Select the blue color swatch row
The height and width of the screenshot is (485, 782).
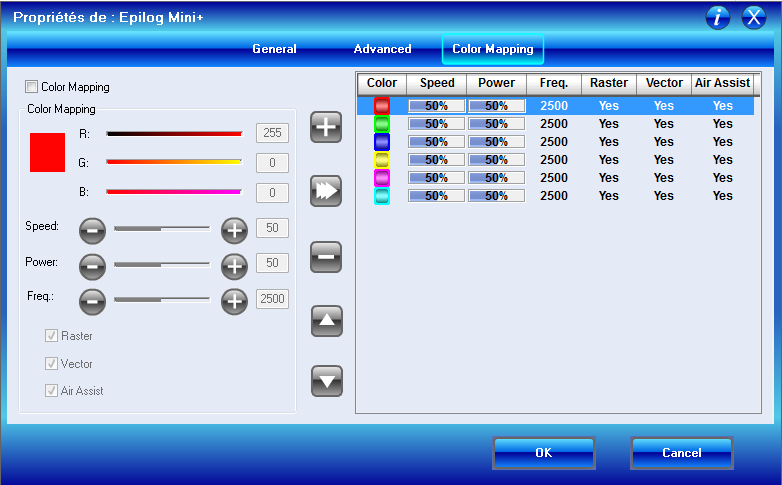(x=555, y=142)
